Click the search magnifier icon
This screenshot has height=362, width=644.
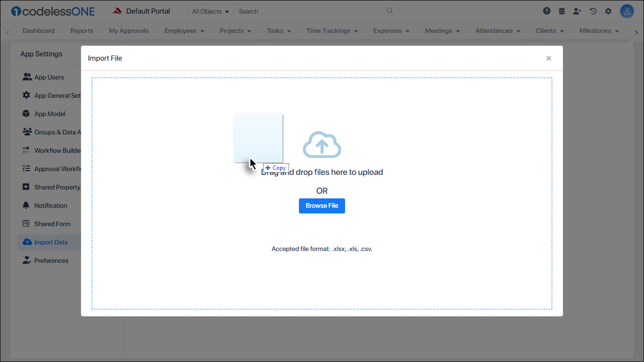(390, 11)
